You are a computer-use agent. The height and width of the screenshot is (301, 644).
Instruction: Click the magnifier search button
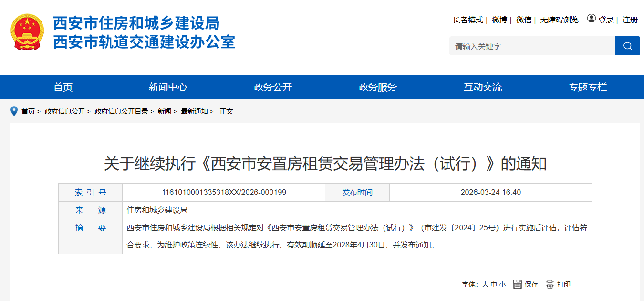[627, 46]
